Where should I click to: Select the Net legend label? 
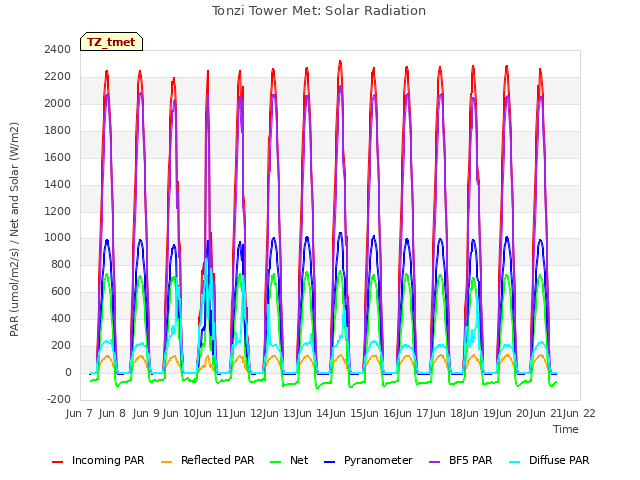point(299,460)
